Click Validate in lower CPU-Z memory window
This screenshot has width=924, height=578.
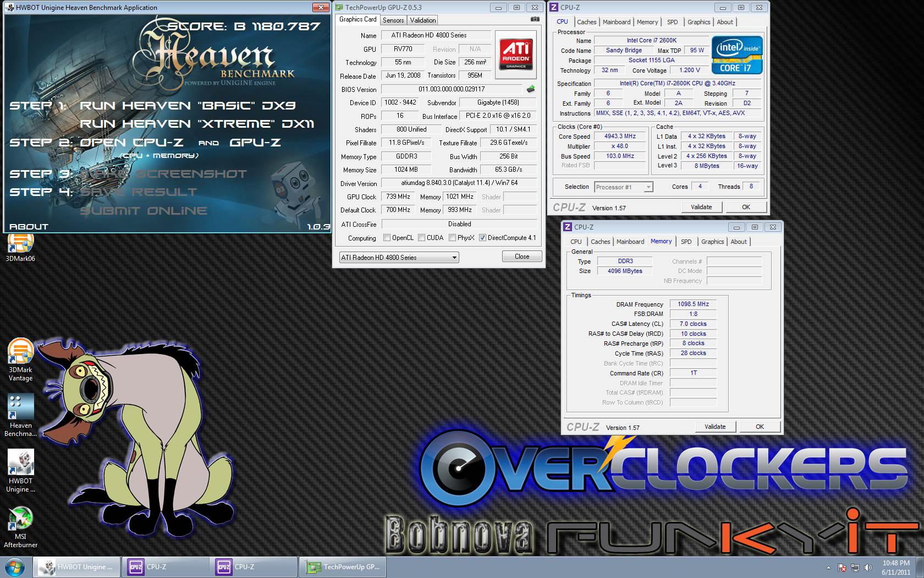[715, 427]
